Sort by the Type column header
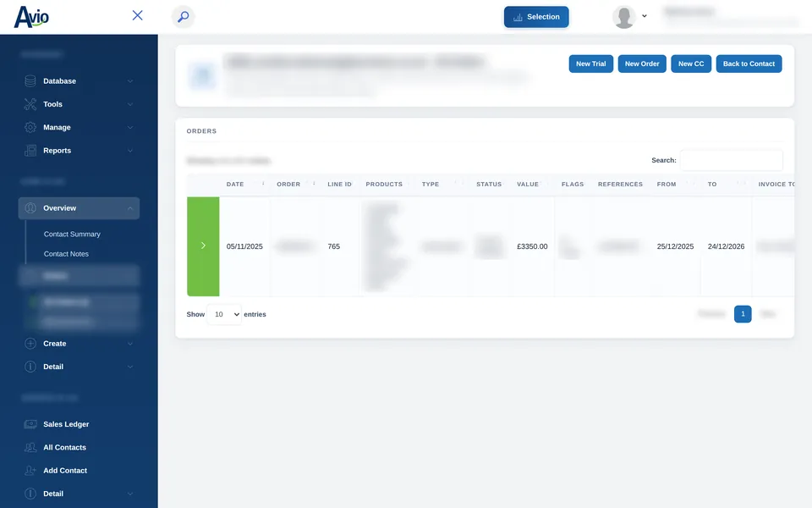The height and width of the screenshot is (508, 812). pyautogui.click(x=431, y=184)
